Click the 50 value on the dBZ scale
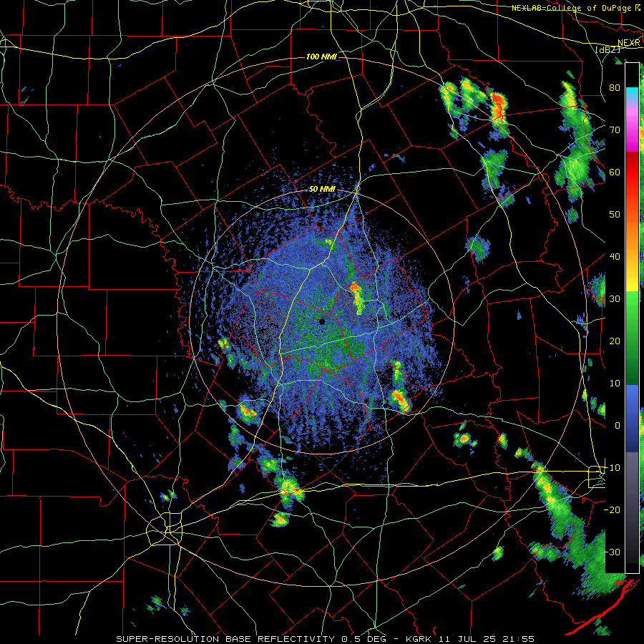 [x=615, y=215]
